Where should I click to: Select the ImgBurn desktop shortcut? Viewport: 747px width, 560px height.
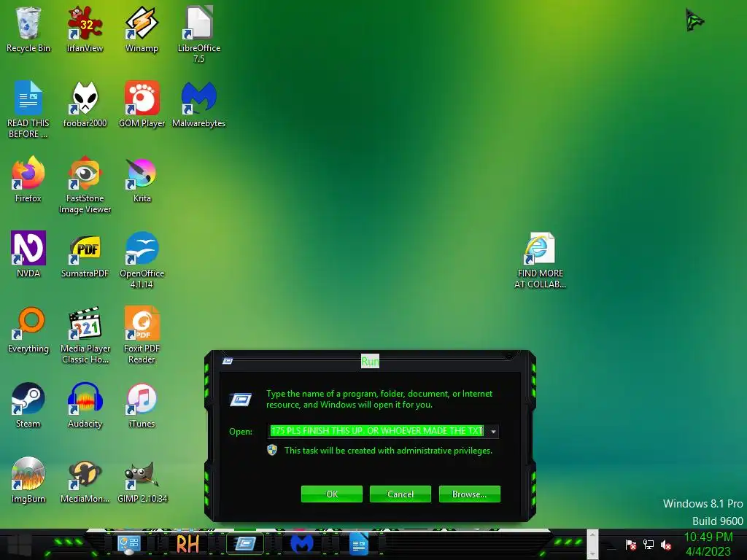28,480
